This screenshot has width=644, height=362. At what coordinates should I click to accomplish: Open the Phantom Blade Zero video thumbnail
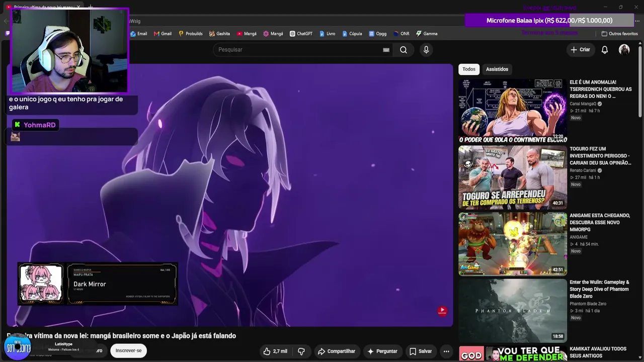click(513, 311)
